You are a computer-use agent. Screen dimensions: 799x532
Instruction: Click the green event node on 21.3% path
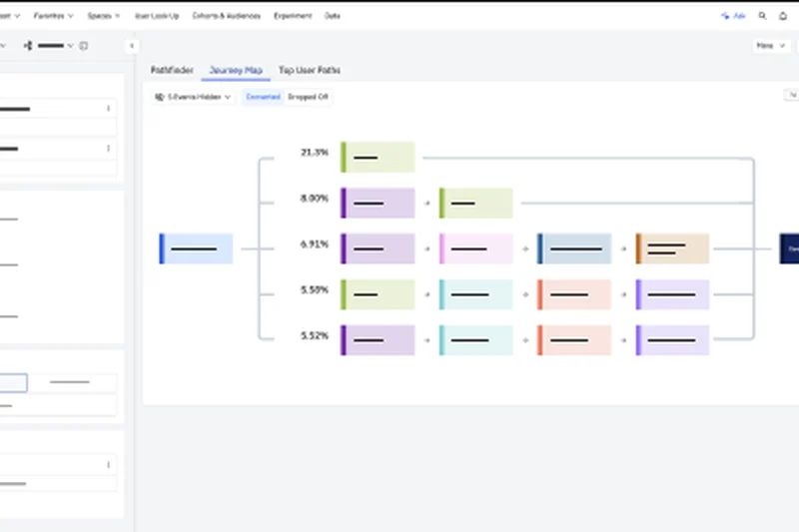[378, 158]
